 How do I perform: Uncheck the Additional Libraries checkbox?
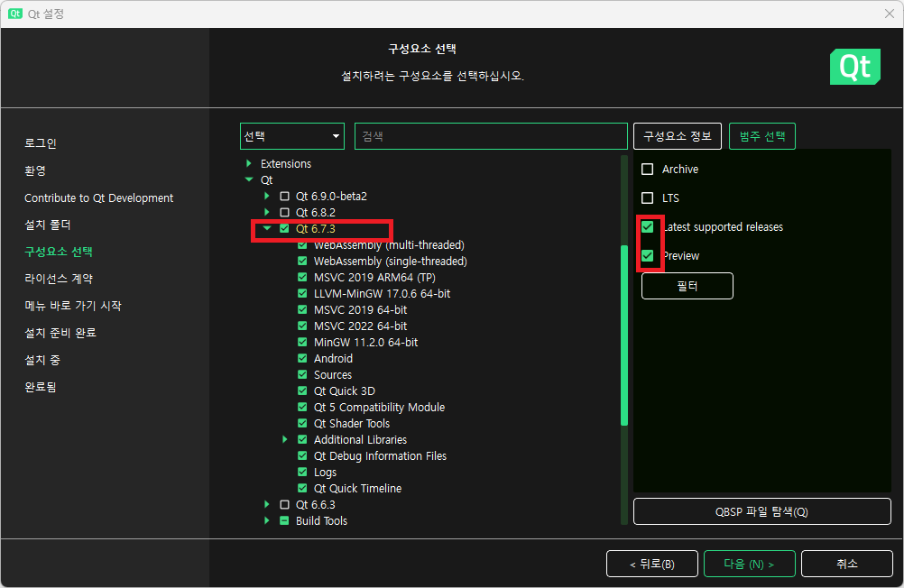pos(302,439)
